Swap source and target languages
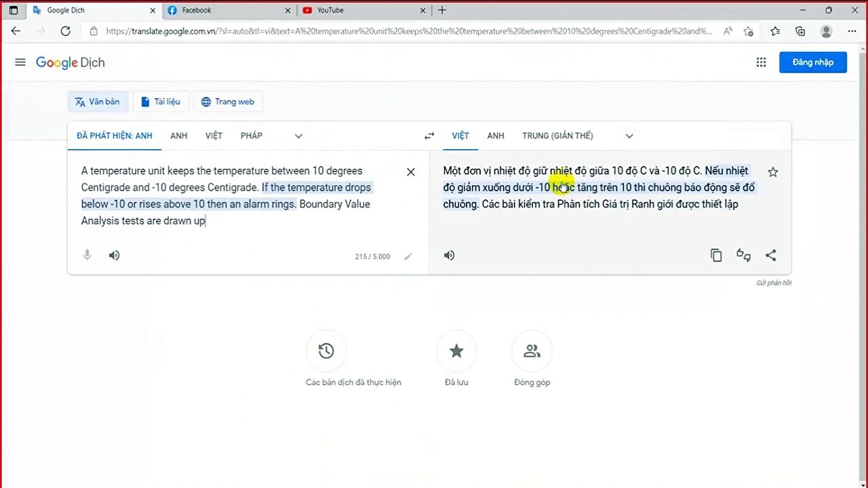The width and height of the screenshot is (868, 488). click(x=429, y=136)
